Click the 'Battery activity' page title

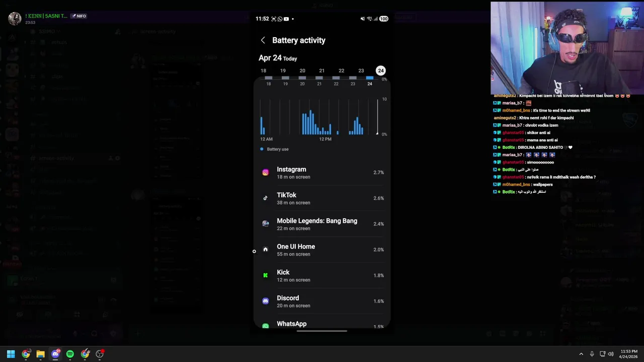[x=299, y=40]
